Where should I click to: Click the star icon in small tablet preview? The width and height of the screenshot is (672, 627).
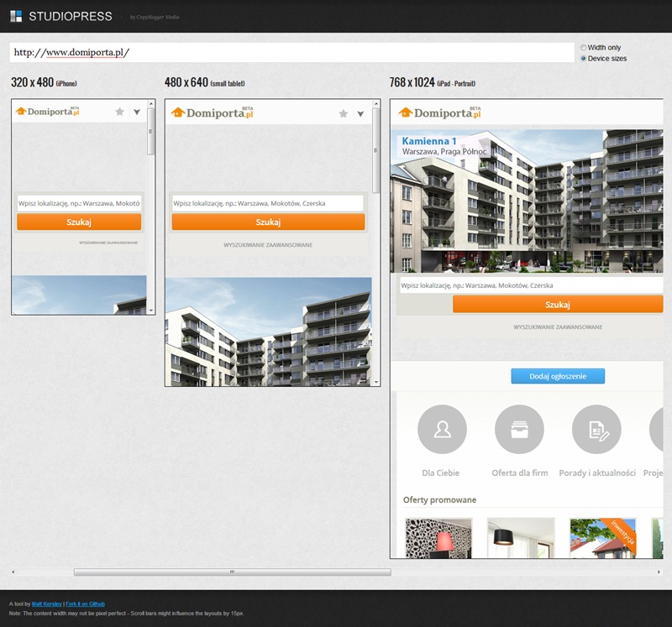343,113
